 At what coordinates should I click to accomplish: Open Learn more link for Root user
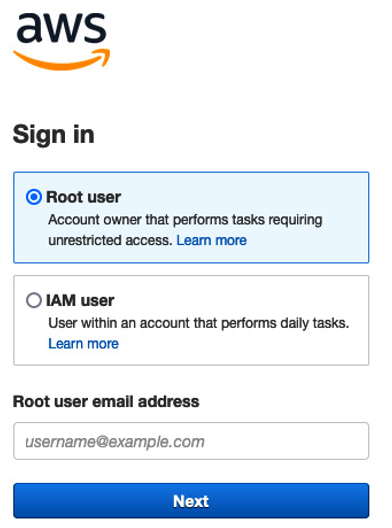(211, 240)
